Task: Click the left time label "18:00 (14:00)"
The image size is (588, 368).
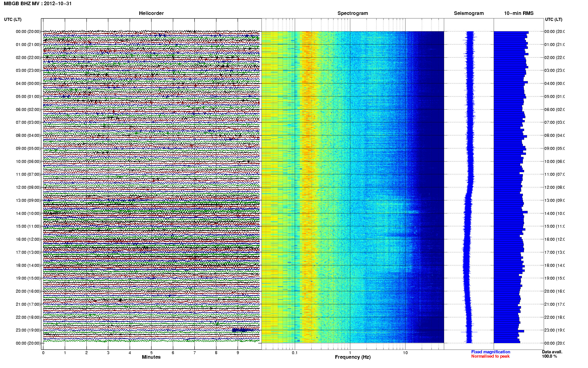Action: tap(28, 265)
